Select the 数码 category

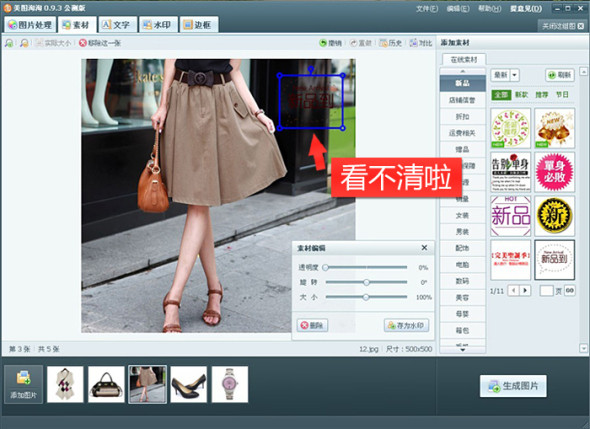click(462, 281)
